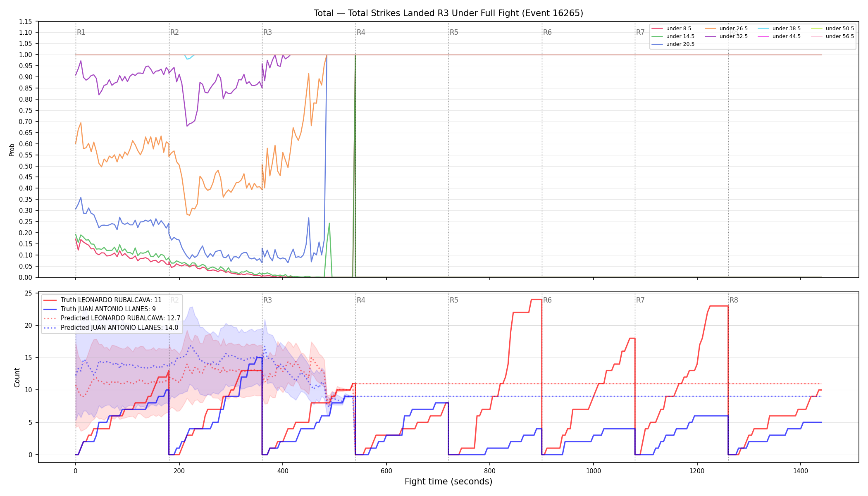Select the 'under 32.5' legend entry
This screenshot has height=496, width=868.
[x=726, y=36]
